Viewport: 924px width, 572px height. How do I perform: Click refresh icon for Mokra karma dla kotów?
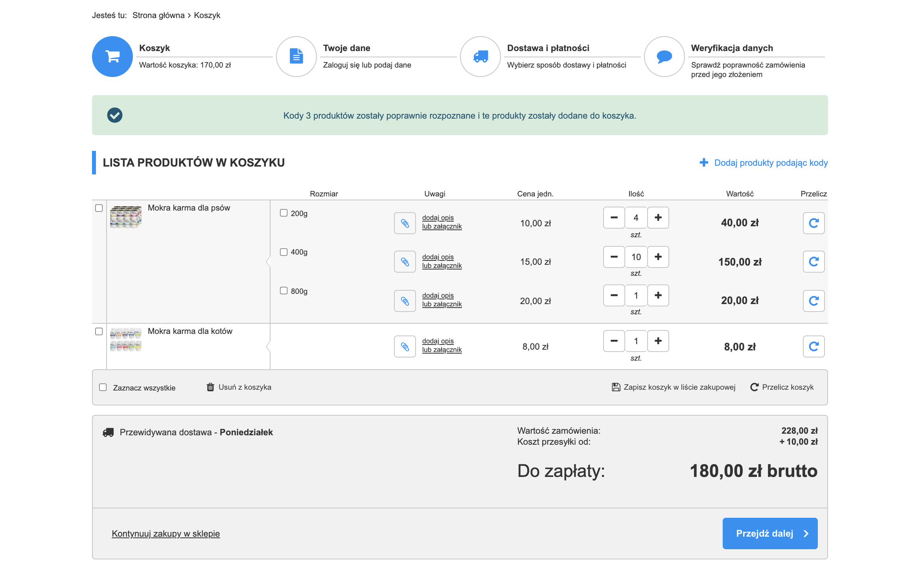point(814,346)
